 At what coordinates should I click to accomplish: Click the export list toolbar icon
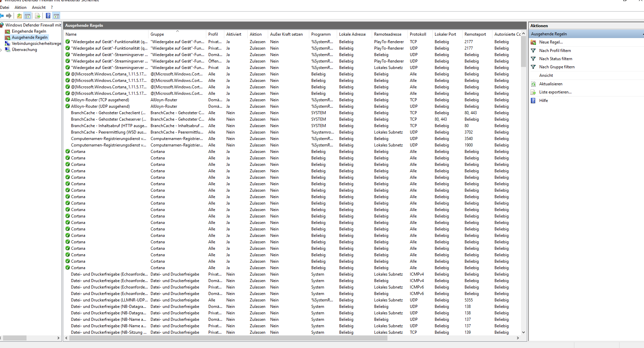pos(38,16)
